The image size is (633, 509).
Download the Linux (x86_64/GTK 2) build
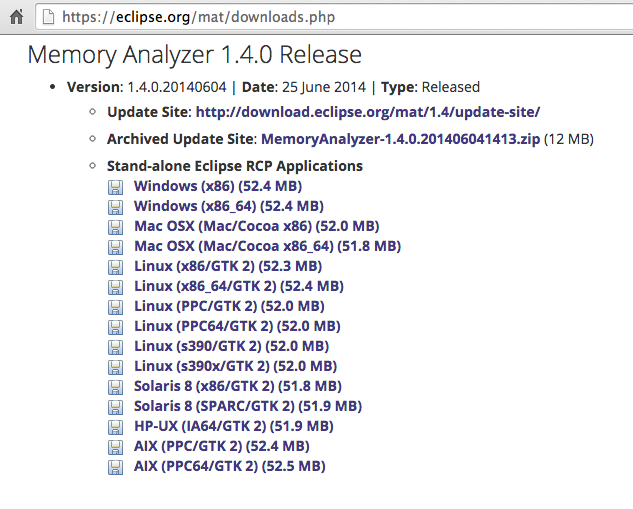click(238, 286)
